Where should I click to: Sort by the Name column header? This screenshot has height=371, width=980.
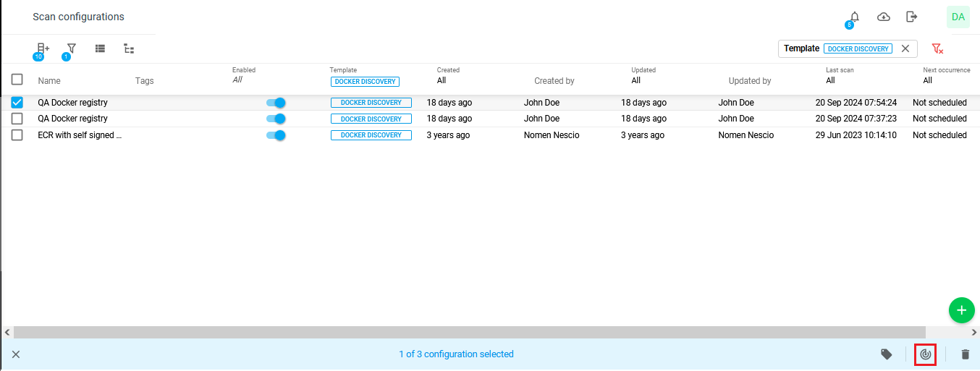coord(49,81)
